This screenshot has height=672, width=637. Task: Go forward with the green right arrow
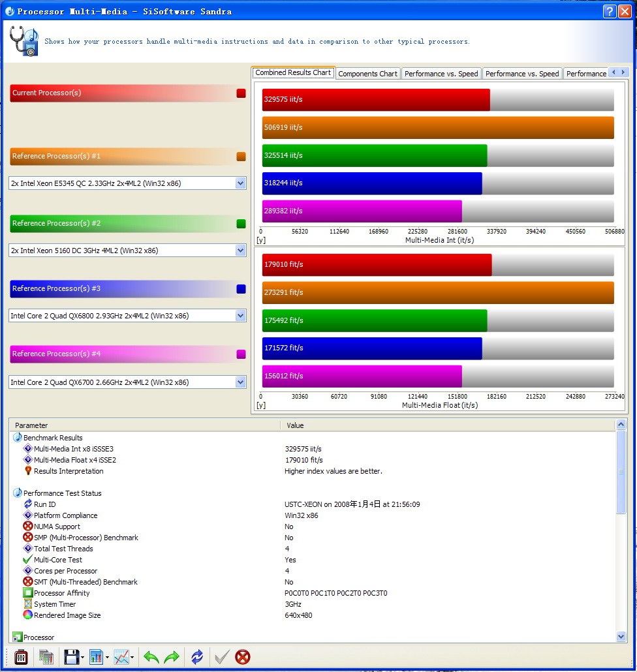click(172, 657)
